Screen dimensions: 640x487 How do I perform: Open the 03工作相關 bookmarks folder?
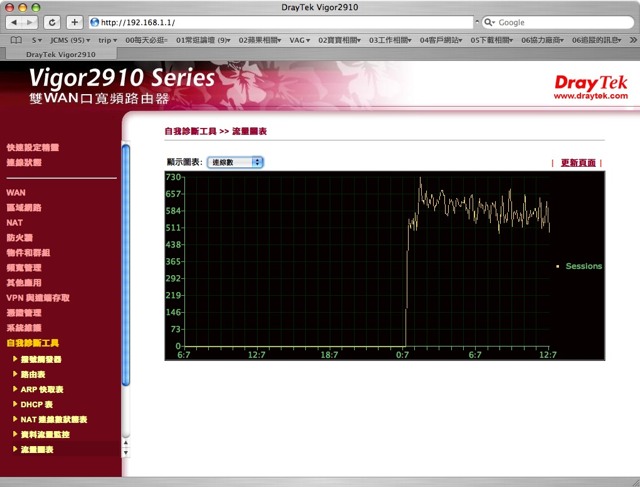coord(390,40)
